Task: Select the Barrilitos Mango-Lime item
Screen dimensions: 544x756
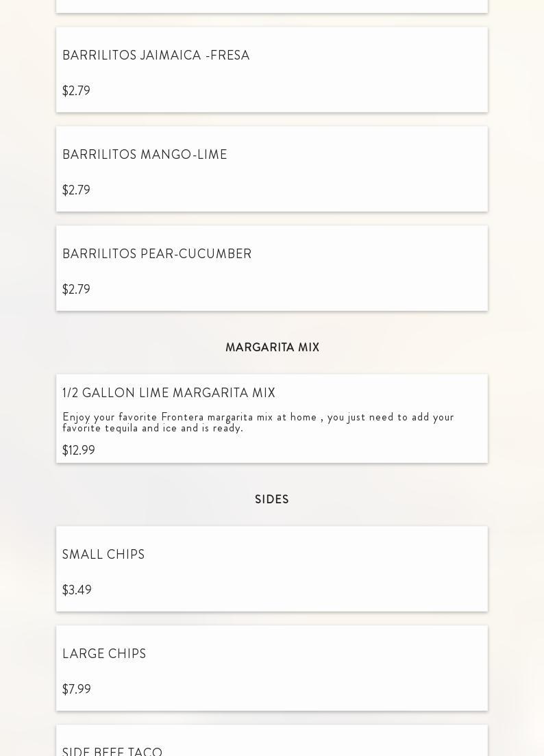Action: (x=145, y=155)
